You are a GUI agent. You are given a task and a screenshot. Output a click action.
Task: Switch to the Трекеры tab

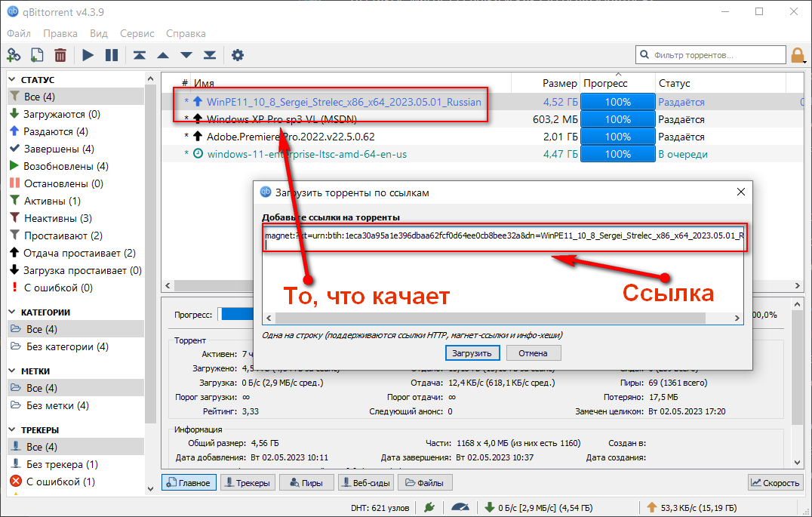tap(248, 483)
